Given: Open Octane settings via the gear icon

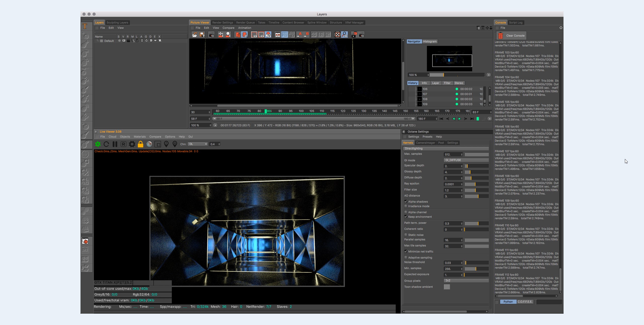Looking at the screenshot, I should coord(132,144).
